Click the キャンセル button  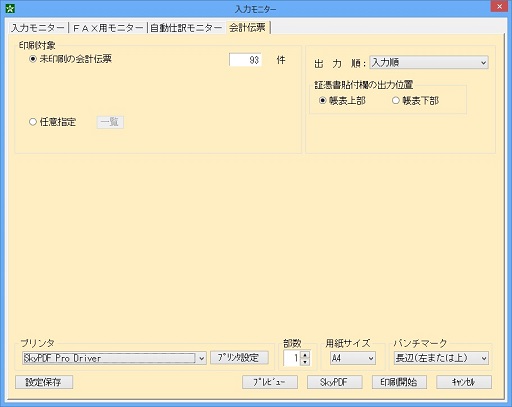pos(464,382)
